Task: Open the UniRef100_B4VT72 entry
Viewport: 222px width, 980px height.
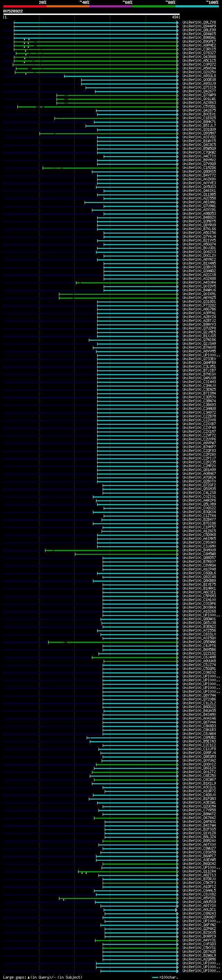Action: point(199,175)
